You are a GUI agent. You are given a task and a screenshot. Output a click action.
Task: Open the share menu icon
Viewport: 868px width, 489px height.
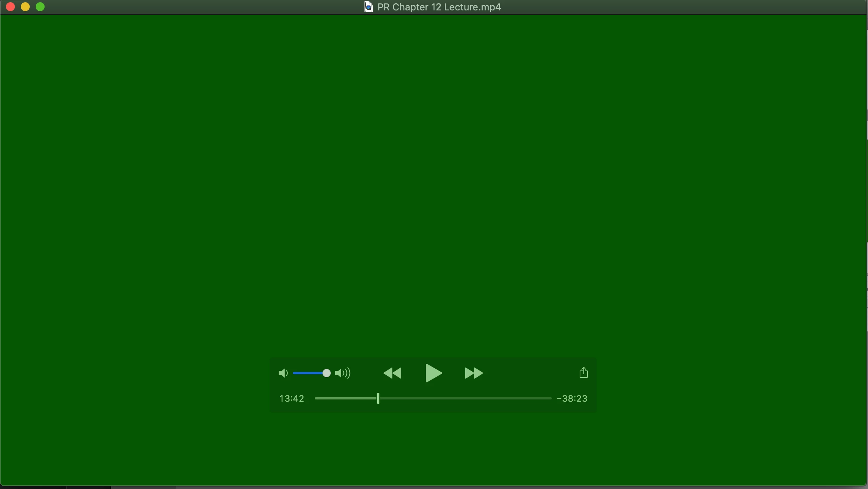(x=583, y=372)
